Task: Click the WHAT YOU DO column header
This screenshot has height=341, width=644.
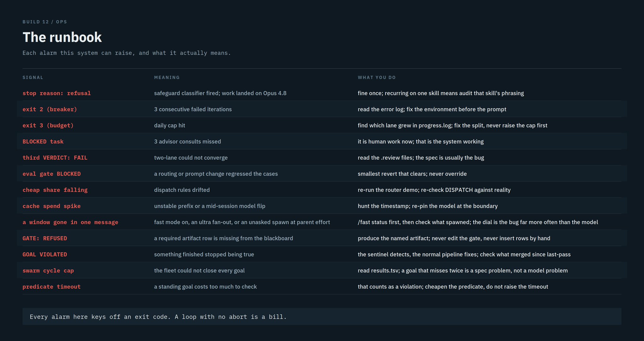Action: (377, 77)
